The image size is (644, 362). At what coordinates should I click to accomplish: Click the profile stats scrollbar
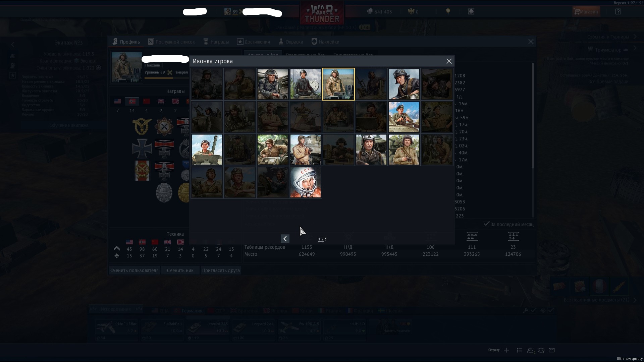(x=533, y=116)
